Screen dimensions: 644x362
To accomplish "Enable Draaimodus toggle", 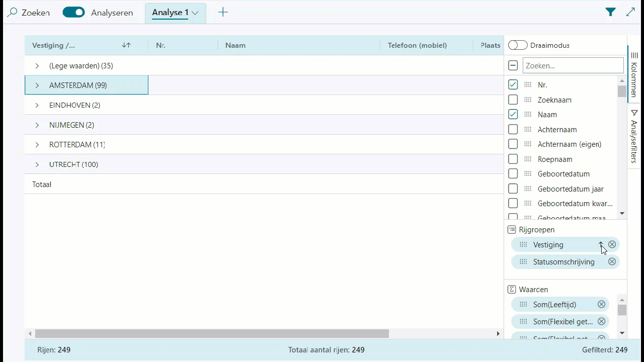I will point(518,45).
